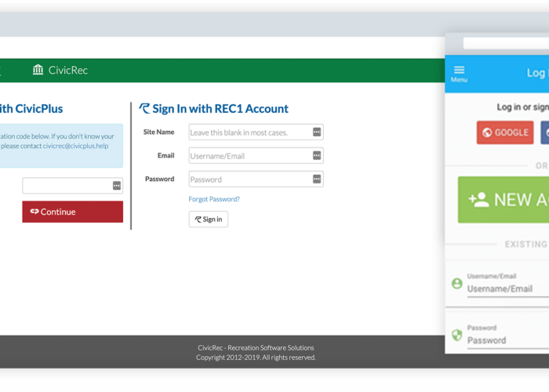Click the address bar of the mobile window
The image size is (549, 392).
coord(506,43)
